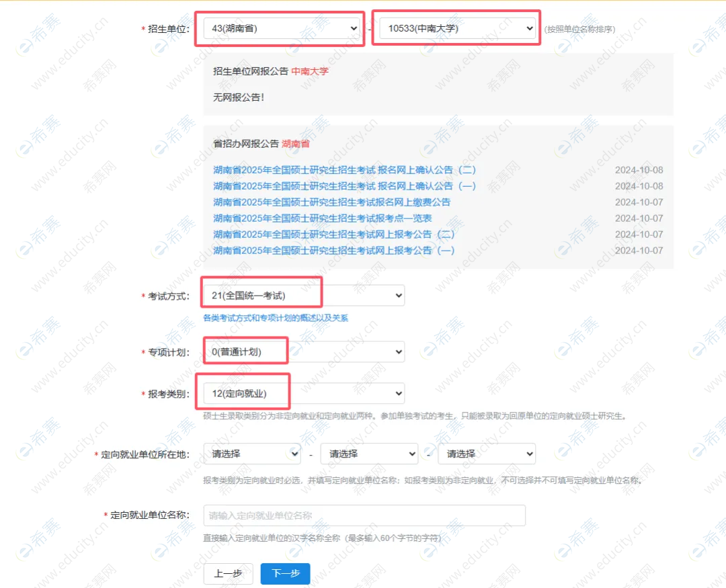
Task: Open first 定向就业单位所在地 dropdown
Action: pyautogui.click(x=252, y=454)
